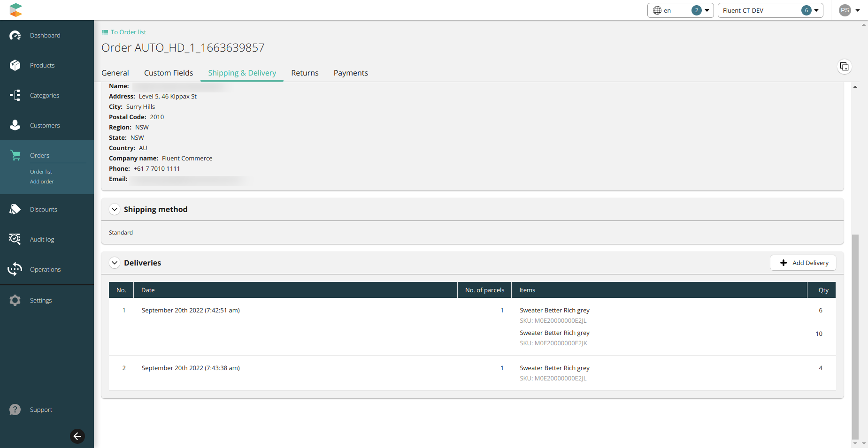Collapse the Deliveries section chevron
868x448 pixels.
click(115, 263)
